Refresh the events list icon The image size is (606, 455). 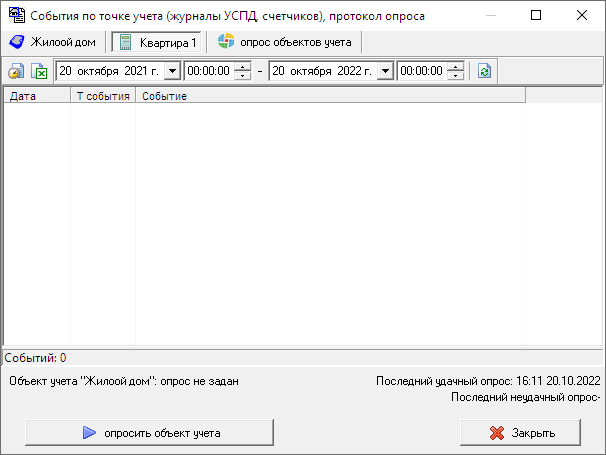[484, 71]
